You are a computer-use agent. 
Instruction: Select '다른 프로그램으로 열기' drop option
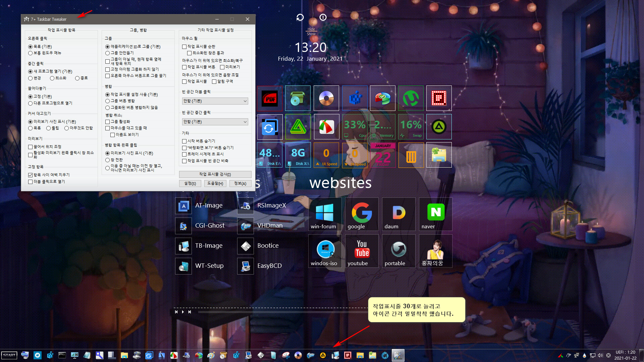50,103
